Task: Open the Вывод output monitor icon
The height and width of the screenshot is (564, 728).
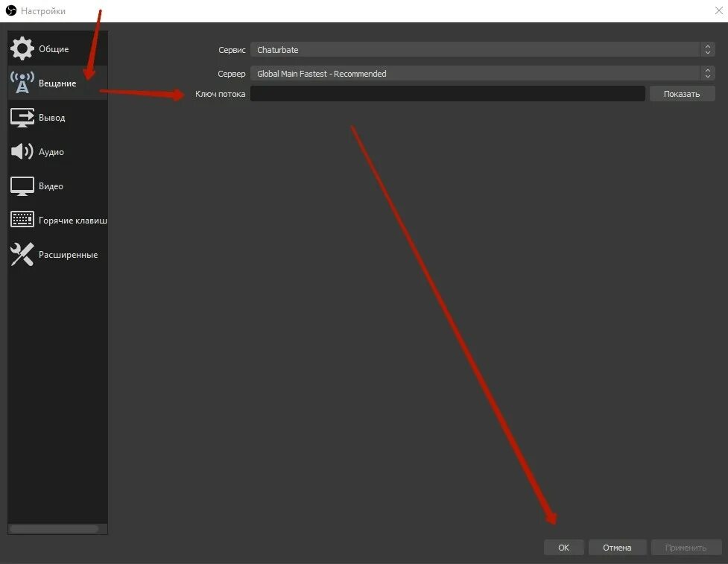Action: click(x=22, y=118)
